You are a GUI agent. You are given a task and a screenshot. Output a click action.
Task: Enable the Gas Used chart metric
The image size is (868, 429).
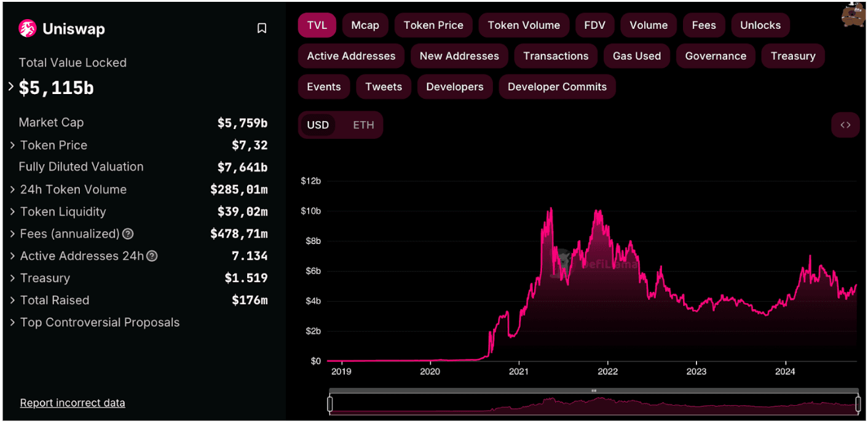[637, 56]
